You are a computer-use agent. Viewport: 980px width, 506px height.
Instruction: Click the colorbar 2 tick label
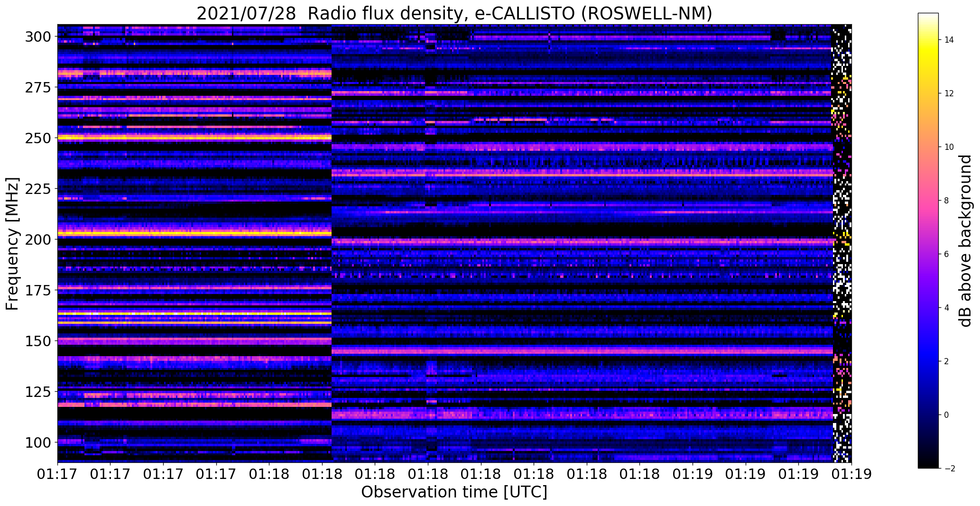click(x=946, y=361)
